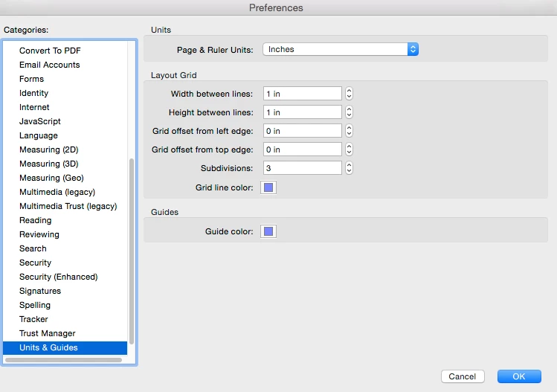The height and width of the screenshot is (392, 557).
Task: Click the categories vertical scrollbar
Action: click(132, 251)
